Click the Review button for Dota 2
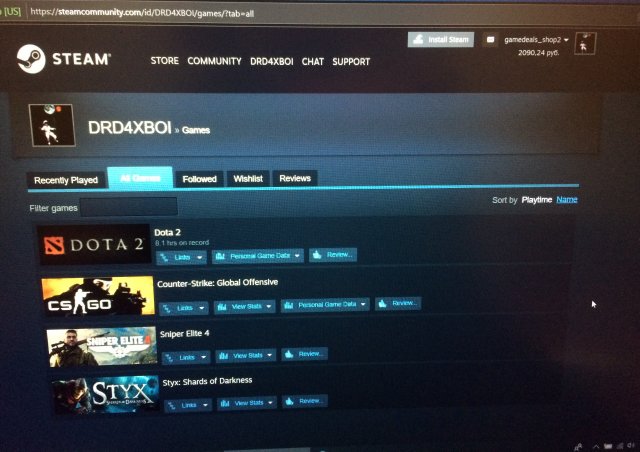 (x=333, y=255)
